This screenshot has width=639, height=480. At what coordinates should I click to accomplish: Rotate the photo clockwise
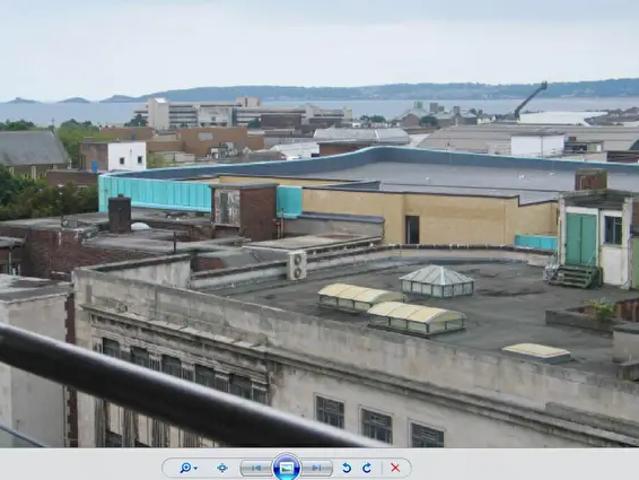pos(367,468)
